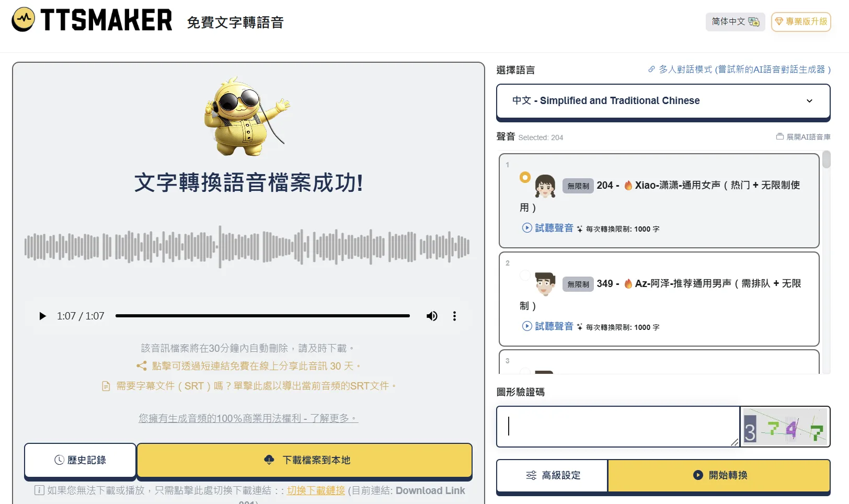849x504 pixels.
Task: Click the sparkle icon beside voice 349 limit
Action: pyautogui.click(x=580, y=327)
